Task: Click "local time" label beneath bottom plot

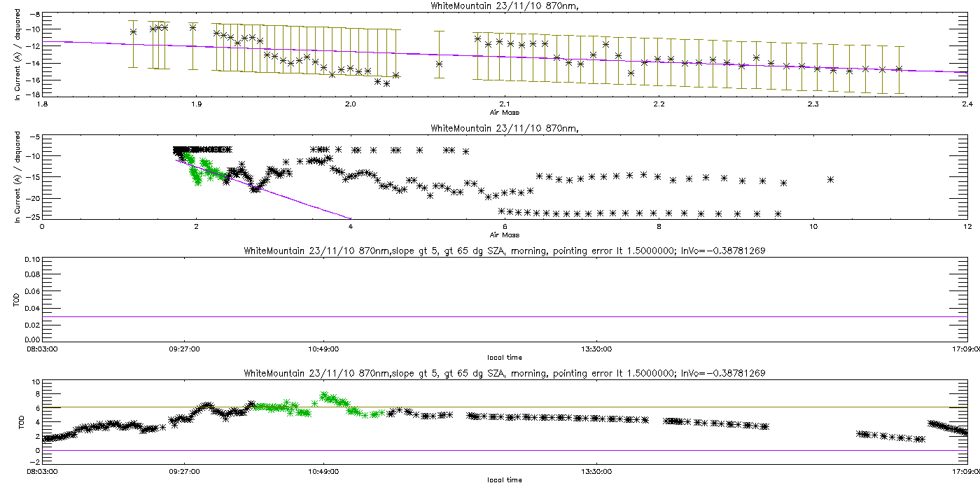Action: [x=504, y=480]
